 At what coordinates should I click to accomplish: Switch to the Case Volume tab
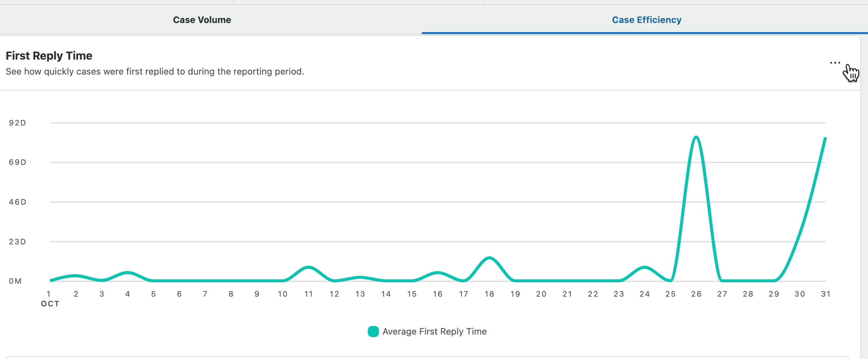[202, 20]
